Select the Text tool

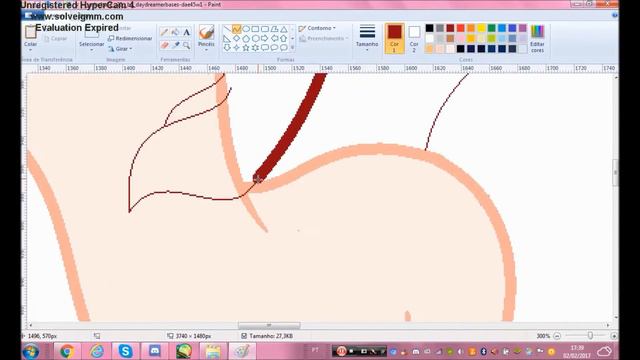187,32
